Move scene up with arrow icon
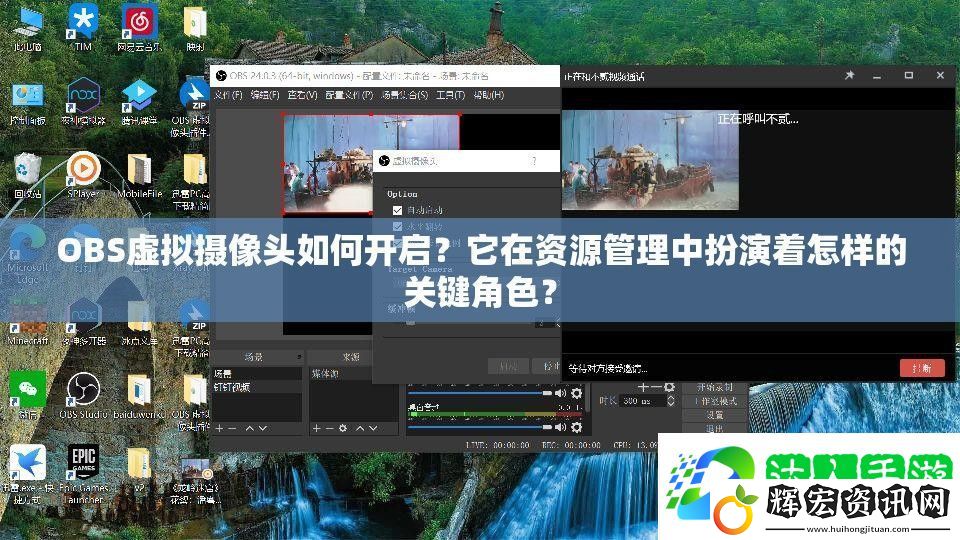Viewport: 960px width, 540px height. (x=249, y=429)
